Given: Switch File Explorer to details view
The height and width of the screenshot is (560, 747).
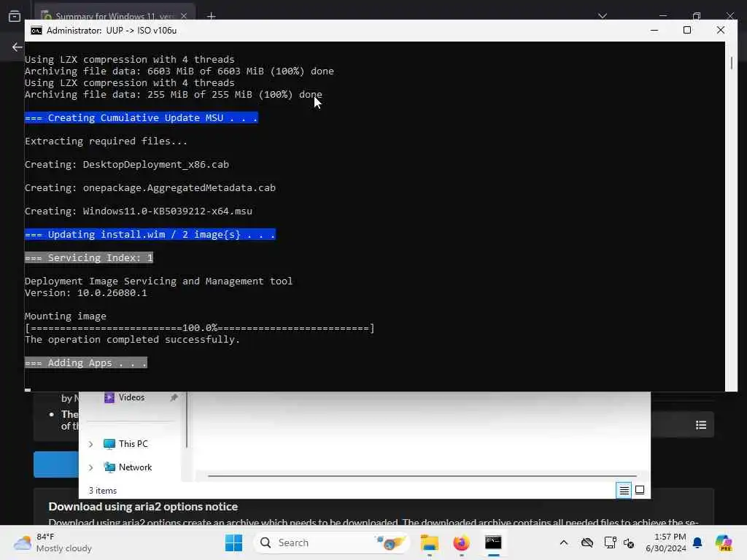Looking at the screenshot, I should (x=624, y=490).
